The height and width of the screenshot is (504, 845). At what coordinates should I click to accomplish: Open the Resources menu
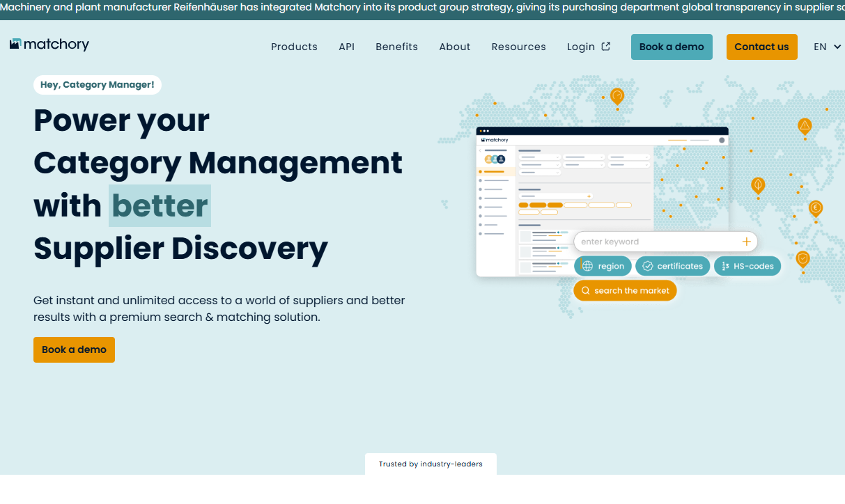point(518,47)
